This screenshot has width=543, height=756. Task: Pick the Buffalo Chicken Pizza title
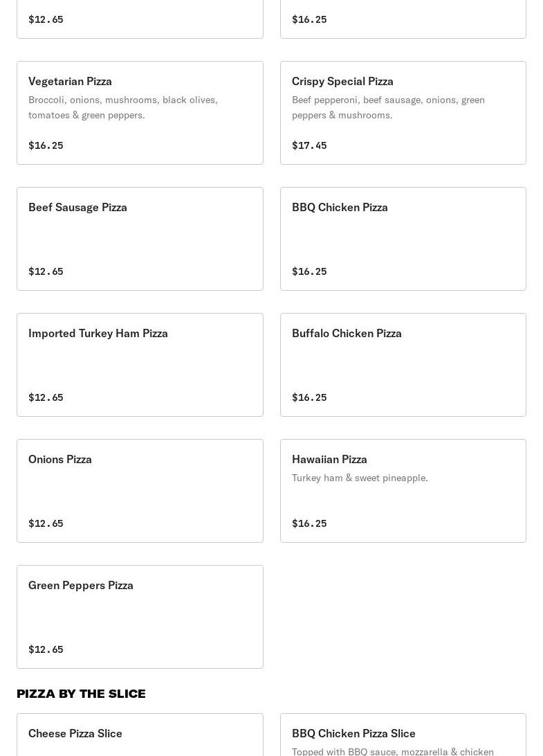(347, 333)
